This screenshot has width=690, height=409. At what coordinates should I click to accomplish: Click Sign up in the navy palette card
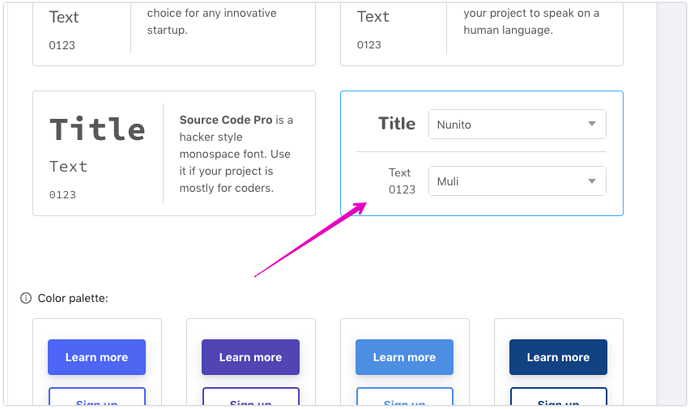click(x=558, y=400)
